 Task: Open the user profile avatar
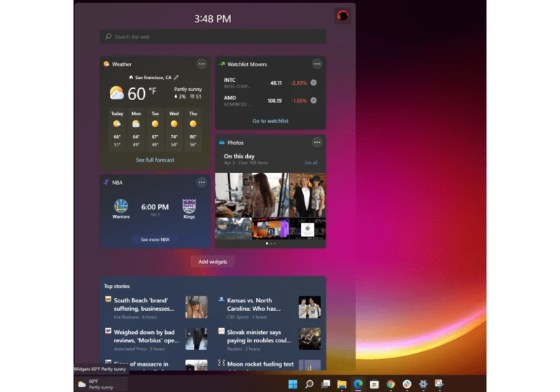point(342,16)
